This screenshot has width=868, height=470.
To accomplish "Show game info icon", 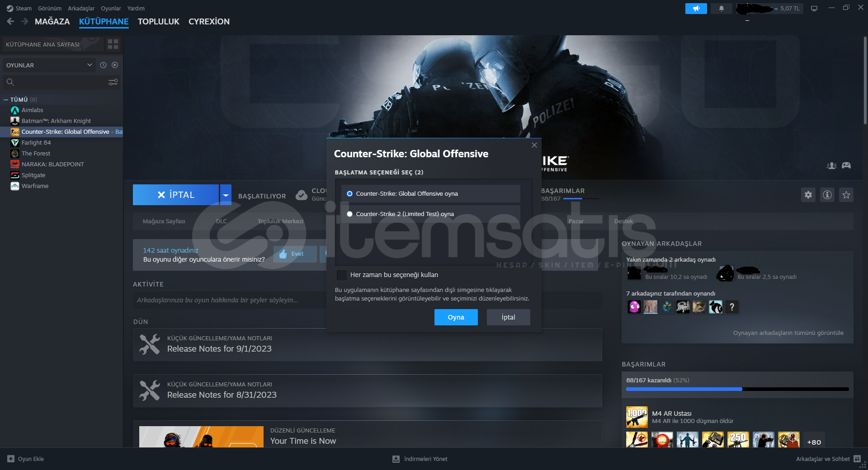I will coord(827,195).
